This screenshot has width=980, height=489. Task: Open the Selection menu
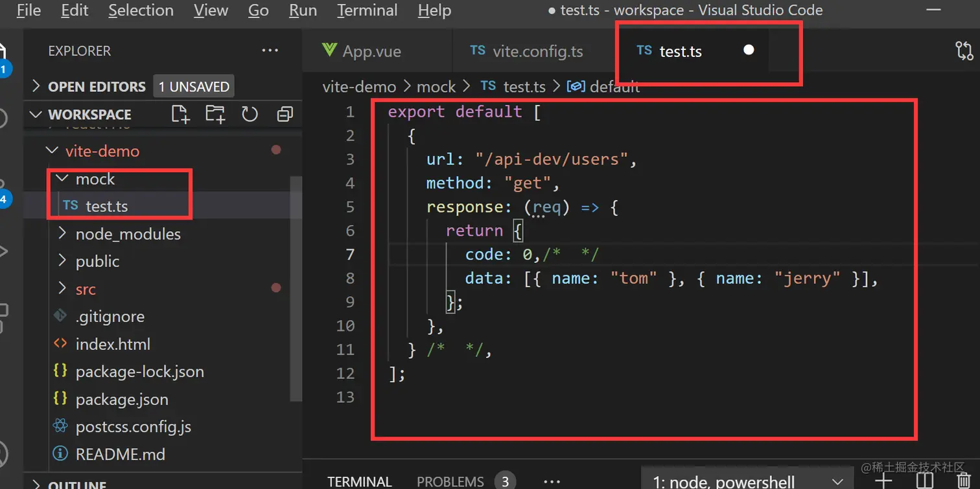tap(141, 10)
